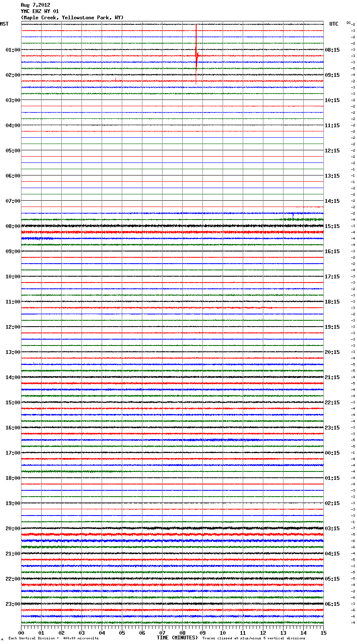Select the MST label "20:00"
Viewport: 357px width, 644px height.
[13, 529]
